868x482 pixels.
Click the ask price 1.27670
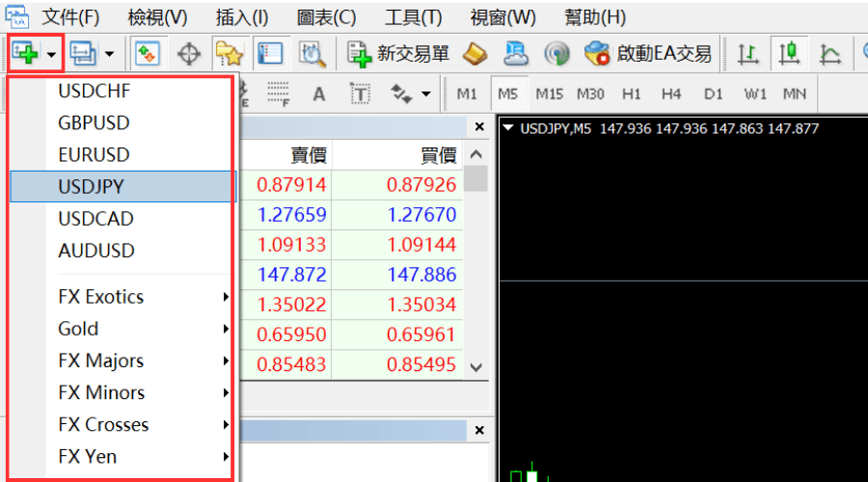[x=421, y=215]
